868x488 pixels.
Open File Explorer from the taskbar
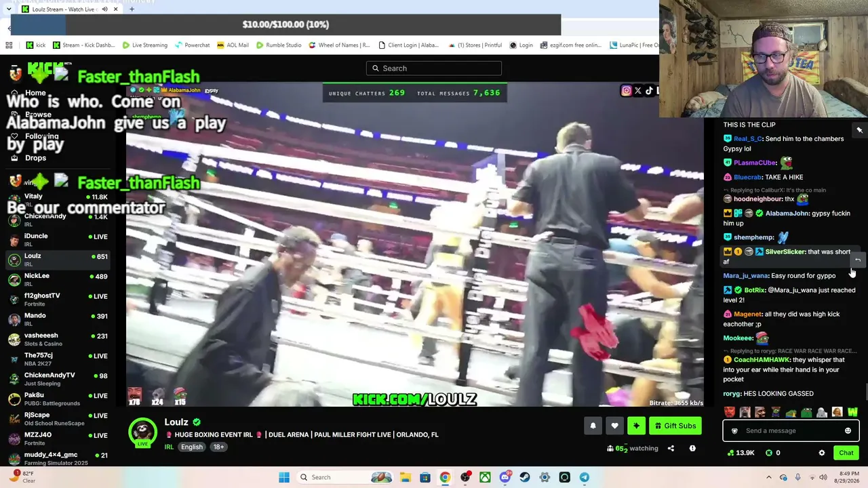pos(405,477)
